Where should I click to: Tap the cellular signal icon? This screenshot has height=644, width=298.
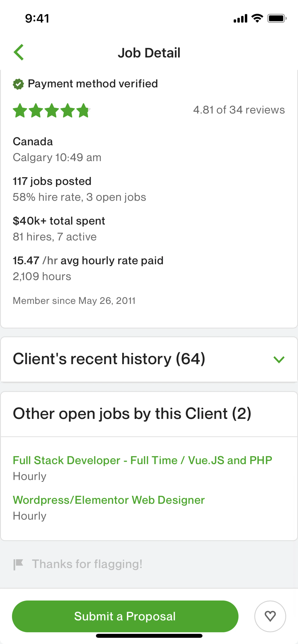[x=240, y=18]
